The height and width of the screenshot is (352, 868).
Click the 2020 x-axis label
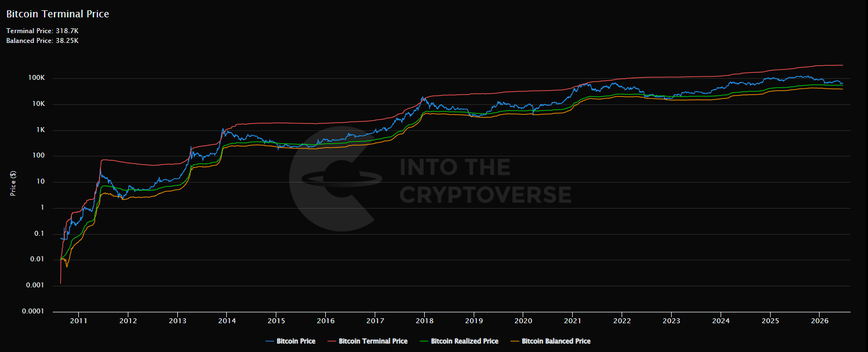pyautogui.click(x=523, y=321)
